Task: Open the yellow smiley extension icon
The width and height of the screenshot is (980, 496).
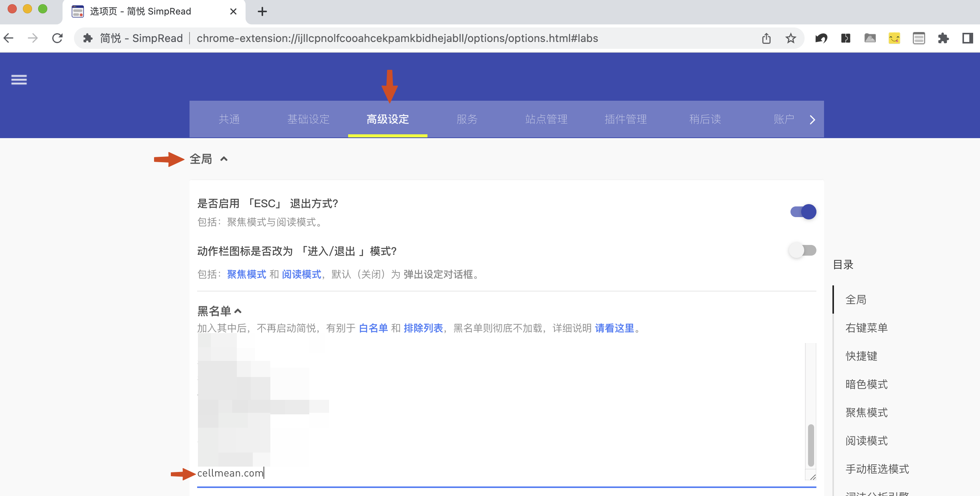Action: (895, 38)
